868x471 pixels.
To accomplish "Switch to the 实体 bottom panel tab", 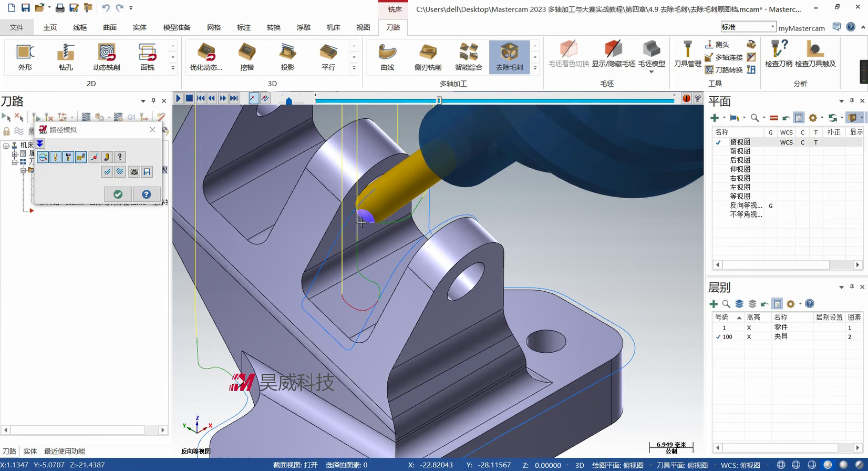I will [30, 451].
